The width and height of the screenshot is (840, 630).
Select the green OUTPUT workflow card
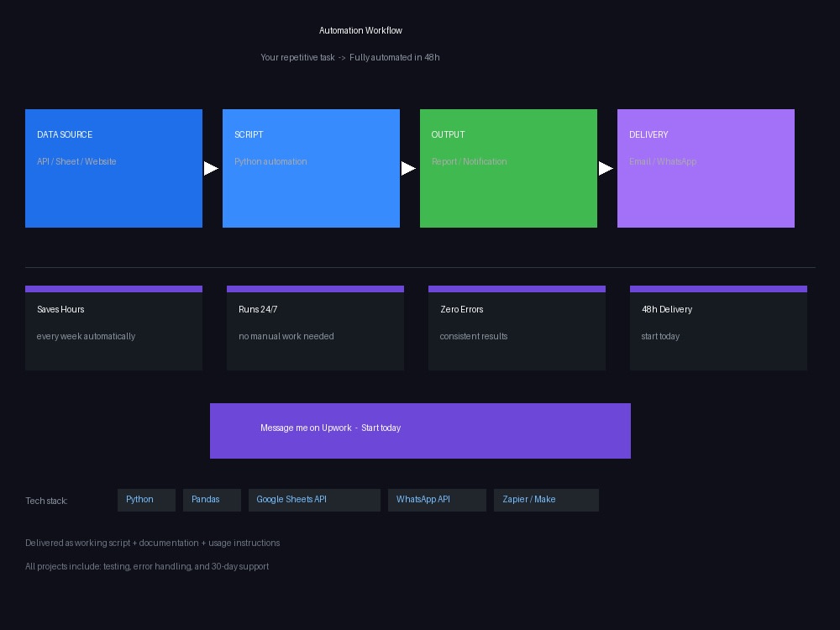pos(508,168)
